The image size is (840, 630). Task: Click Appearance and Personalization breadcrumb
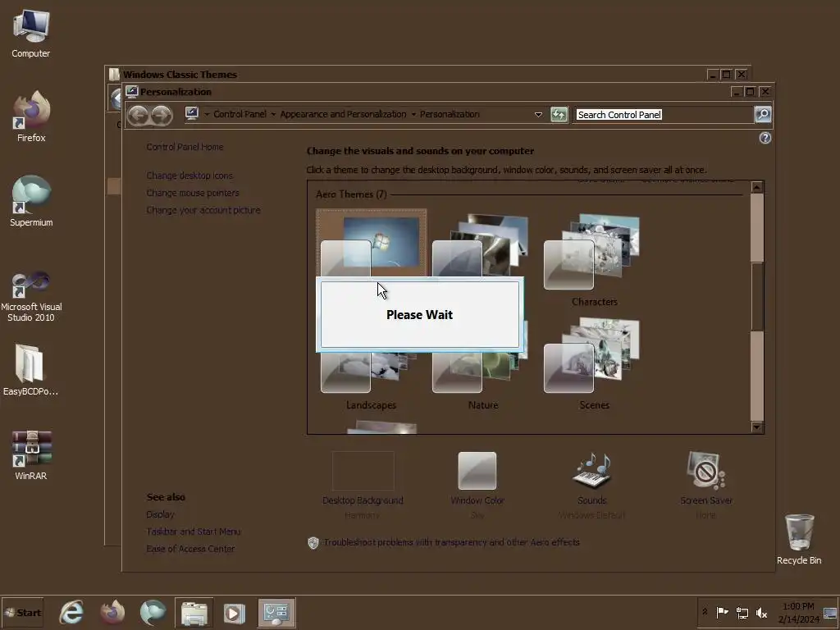(343, 114)
